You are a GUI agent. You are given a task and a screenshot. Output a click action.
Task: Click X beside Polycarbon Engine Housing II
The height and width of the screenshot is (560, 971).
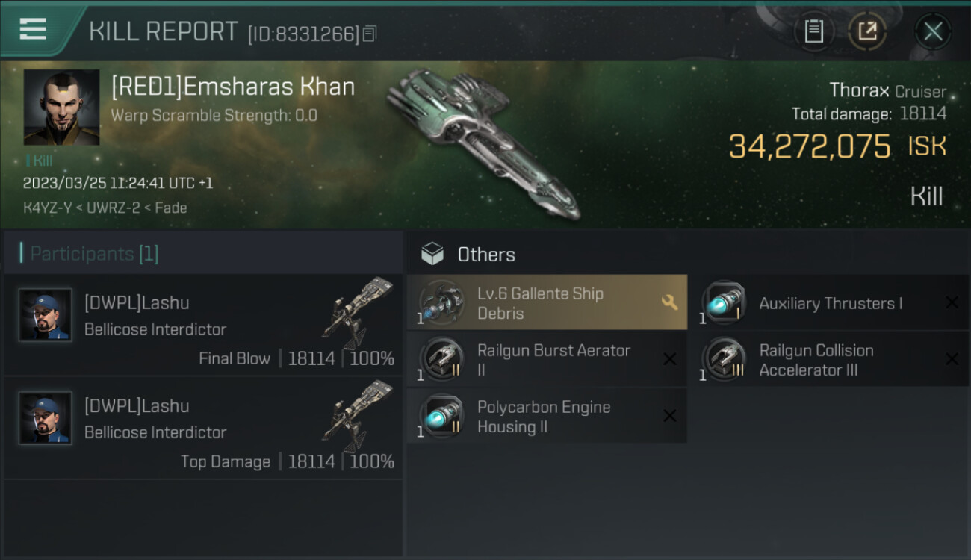coord(670,416)
